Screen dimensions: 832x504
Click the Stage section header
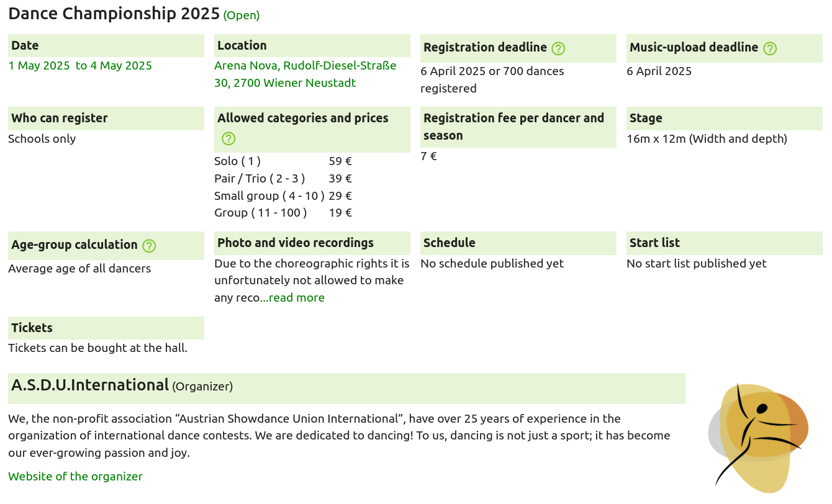[x=646, y=118]
